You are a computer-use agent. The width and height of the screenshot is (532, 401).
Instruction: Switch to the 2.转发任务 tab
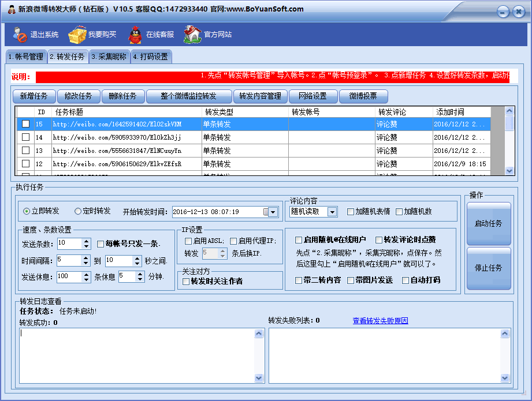(68, 57)
